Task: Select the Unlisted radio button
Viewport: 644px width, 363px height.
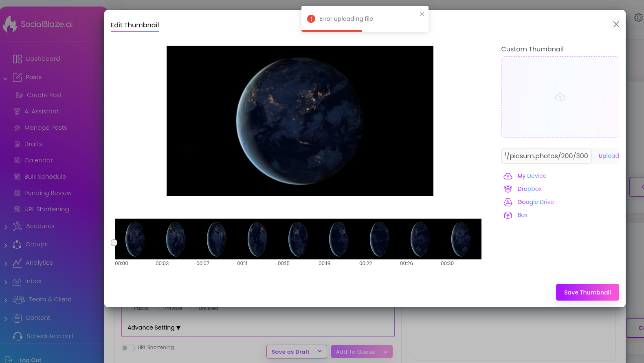Action: [x=194, y=309]
